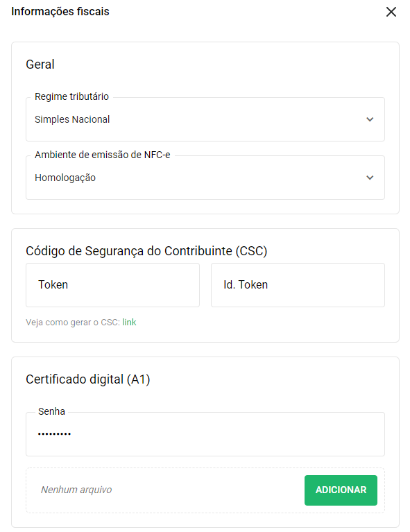The width and height of the screenshot is (410, 532).
Task: Focus the Token input field
Action: tap(112, 285)
